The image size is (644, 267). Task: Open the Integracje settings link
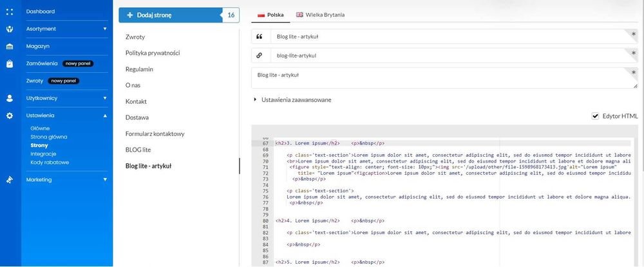(x=43, y=154)
